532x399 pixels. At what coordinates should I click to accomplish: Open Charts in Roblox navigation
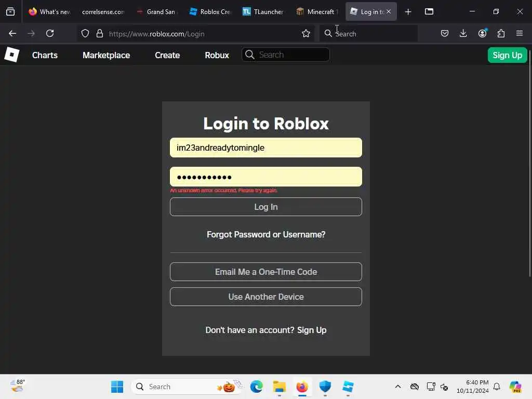coord(45,55)
